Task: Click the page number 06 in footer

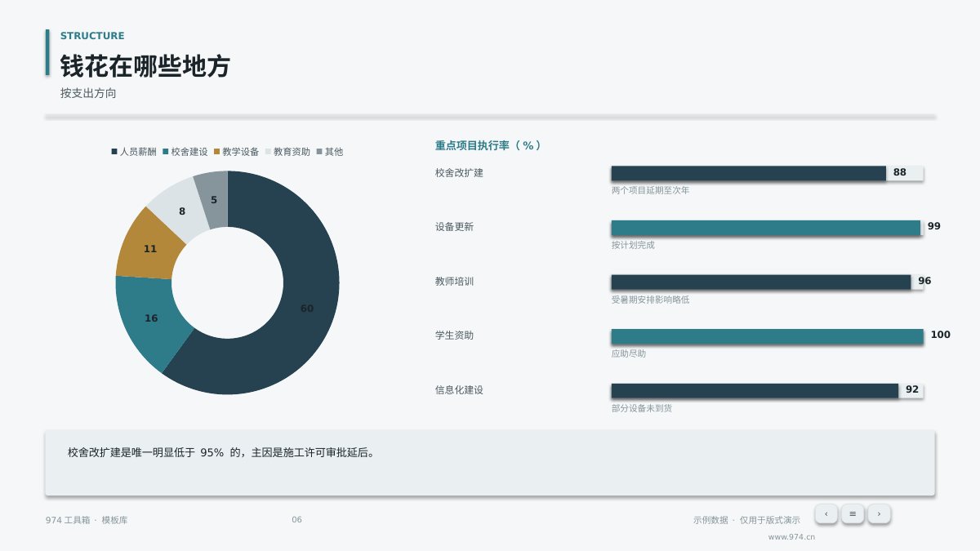Action: pyautogui.click(x=296, y=520)
